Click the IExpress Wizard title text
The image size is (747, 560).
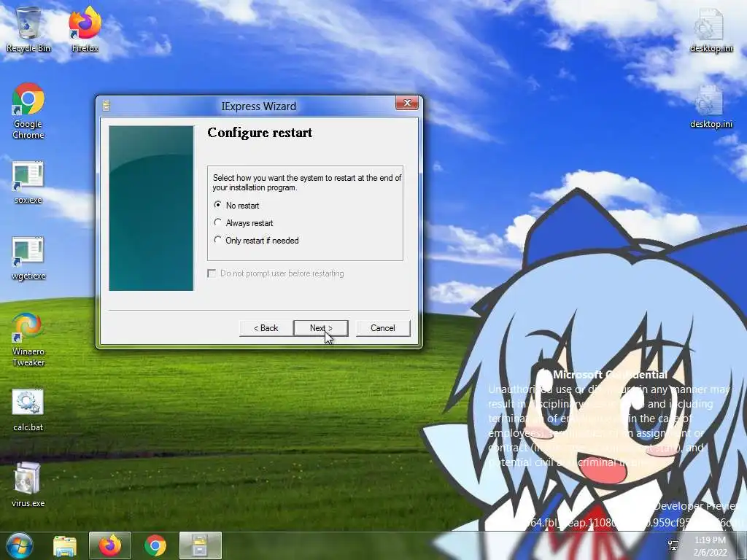259,106
